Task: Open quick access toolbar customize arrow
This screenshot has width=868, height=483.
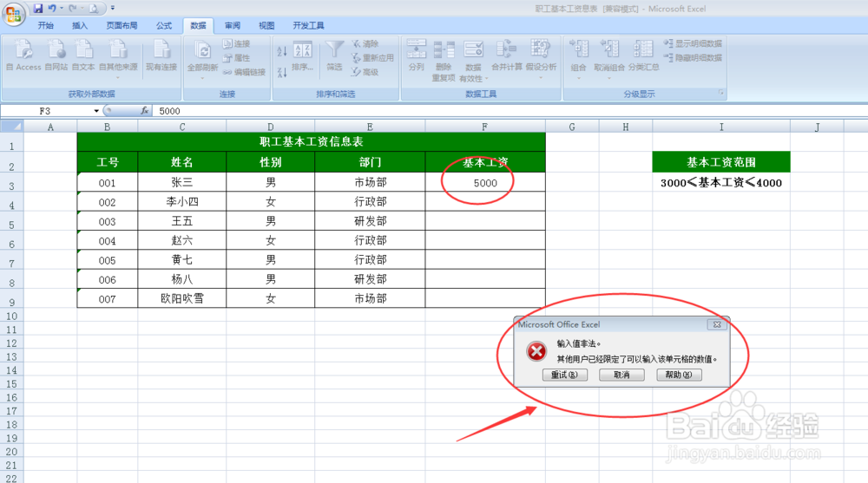Action: click(112, 9)
